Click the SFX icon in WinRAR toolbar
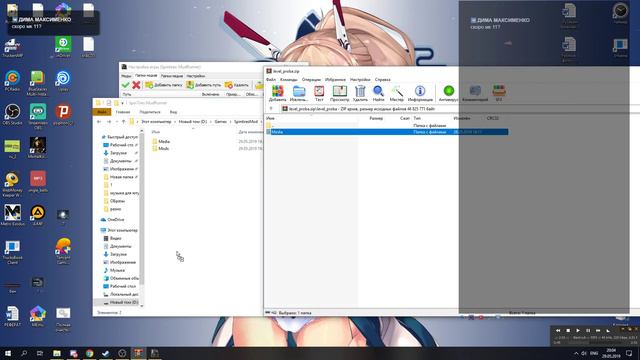The image size is (640, 360). tap(499, 93)
